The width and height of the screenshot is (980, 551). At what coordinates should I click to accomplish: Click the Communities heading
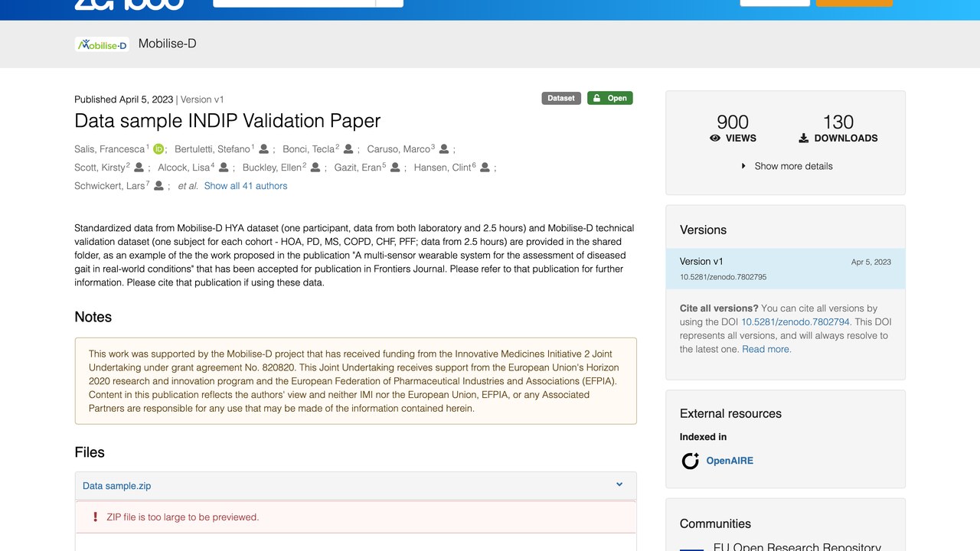click(x=715, y=523)
